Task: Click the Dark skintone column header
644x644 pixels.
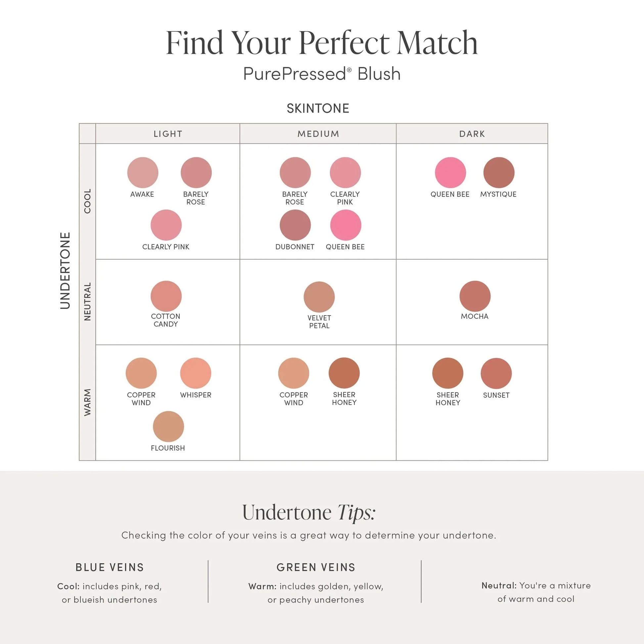Action: (472, 134)
